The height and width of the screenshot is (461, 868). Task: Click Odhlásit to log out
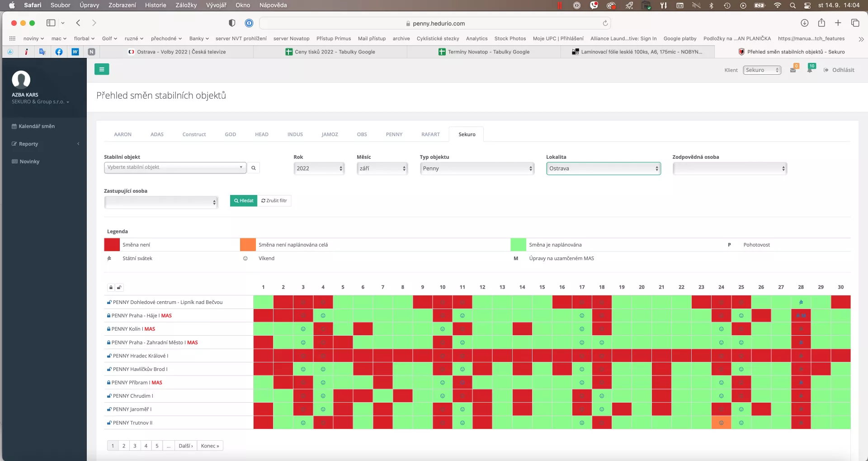839,70
